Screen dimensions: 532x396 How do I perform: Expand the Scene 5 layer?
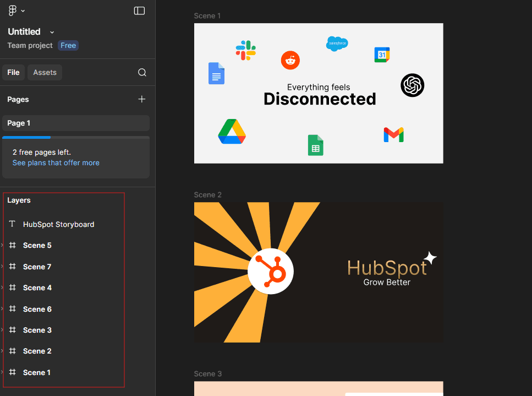[2, 245]
